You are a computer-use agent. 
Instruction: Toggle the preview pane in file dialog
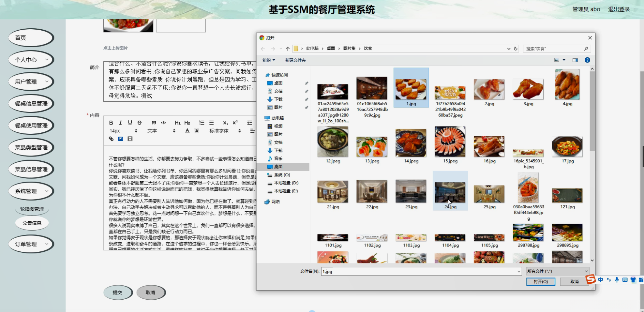coord(575,60)
